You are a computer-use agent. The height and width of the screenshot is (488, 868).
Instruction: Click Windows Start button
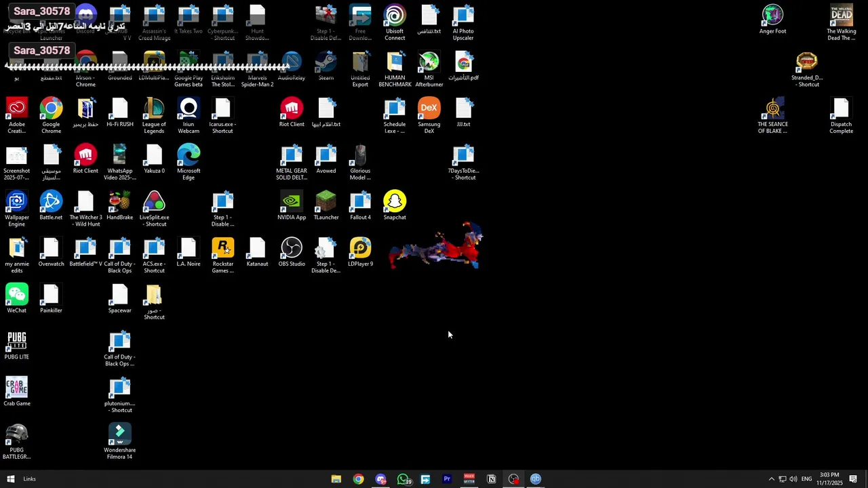pyautogui.click(x=11, y=479)
